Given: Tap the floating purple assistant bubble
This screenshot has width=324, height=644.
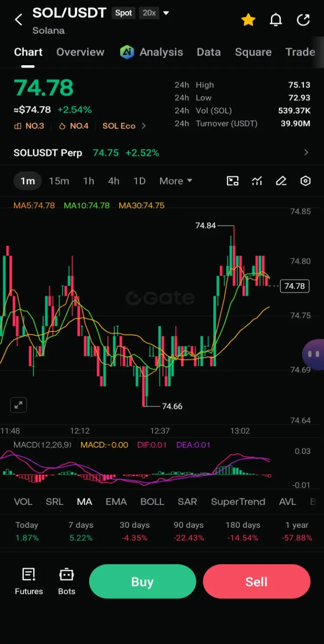Looking at the screenshot, I should click(x=314, y=355).
